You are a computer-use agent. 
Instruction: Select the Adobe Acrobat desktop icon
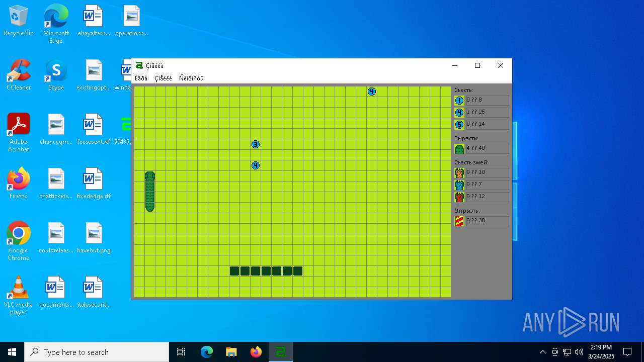pos(19,133)
